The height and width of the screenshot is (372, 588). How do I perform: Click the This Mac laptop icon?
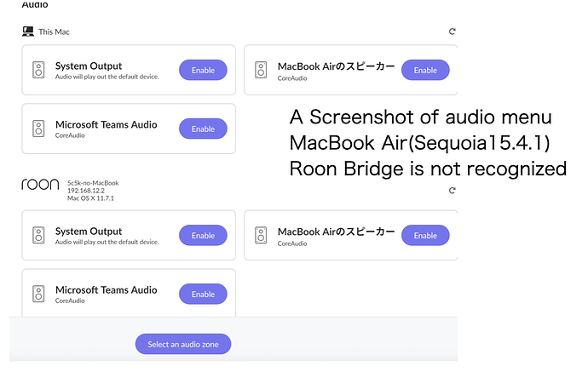(x=28, y=31)
